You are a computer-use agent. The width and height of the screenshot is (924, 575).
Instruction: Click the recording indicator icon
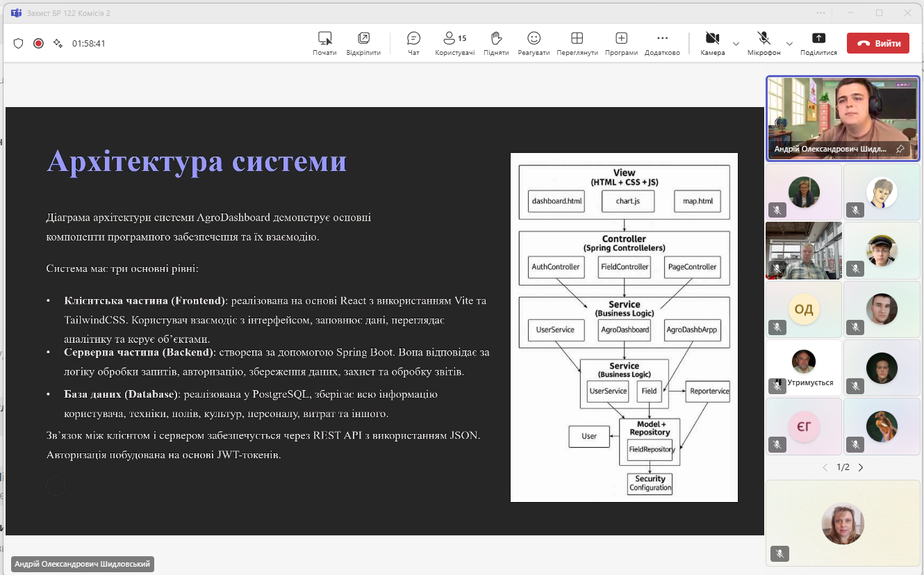(39, 43)
